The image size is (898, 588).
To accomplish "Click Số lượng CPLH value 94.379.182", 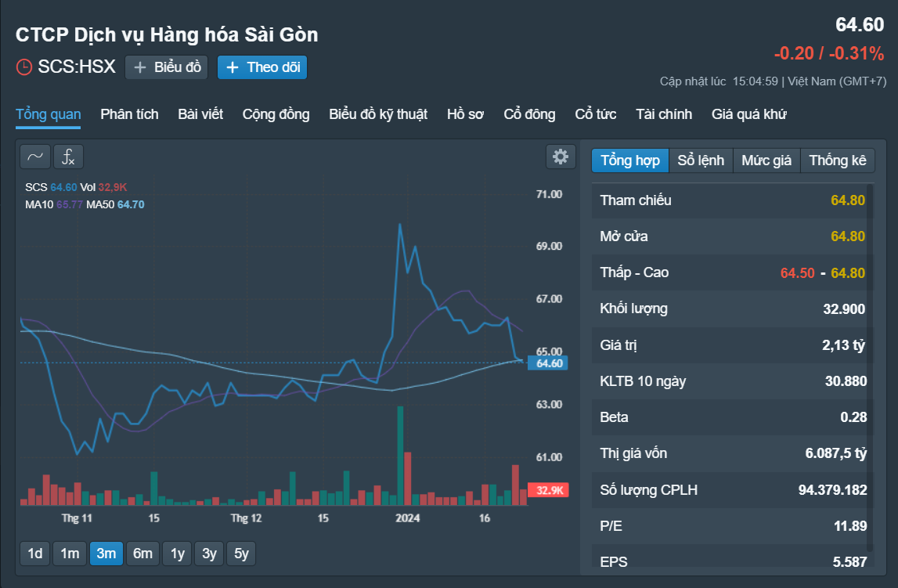I will click(833, 490).
